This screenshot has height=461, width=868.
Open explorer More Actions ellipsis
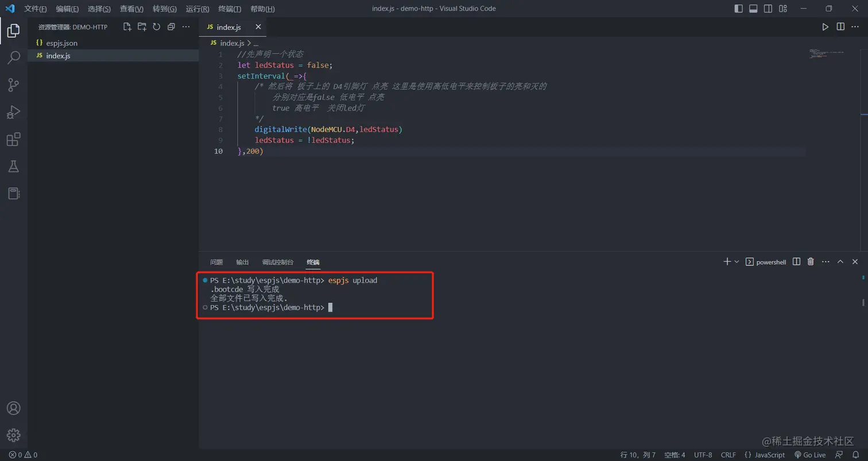(x=186, y=27)
